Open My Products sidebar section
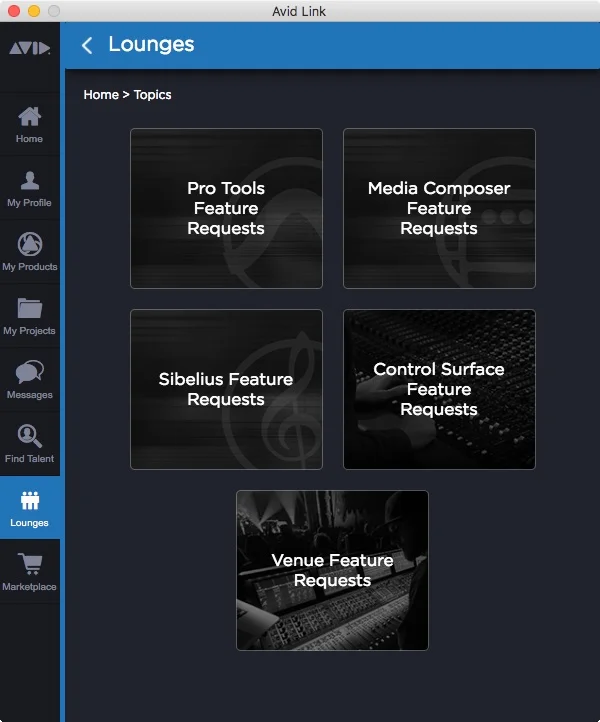The height and width of the screenshot is (722, 600). [x=29, y=252]
